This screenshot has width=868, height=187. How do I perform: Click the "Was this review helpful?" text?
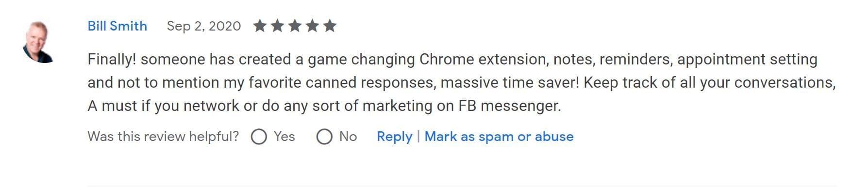coord(163,137)
